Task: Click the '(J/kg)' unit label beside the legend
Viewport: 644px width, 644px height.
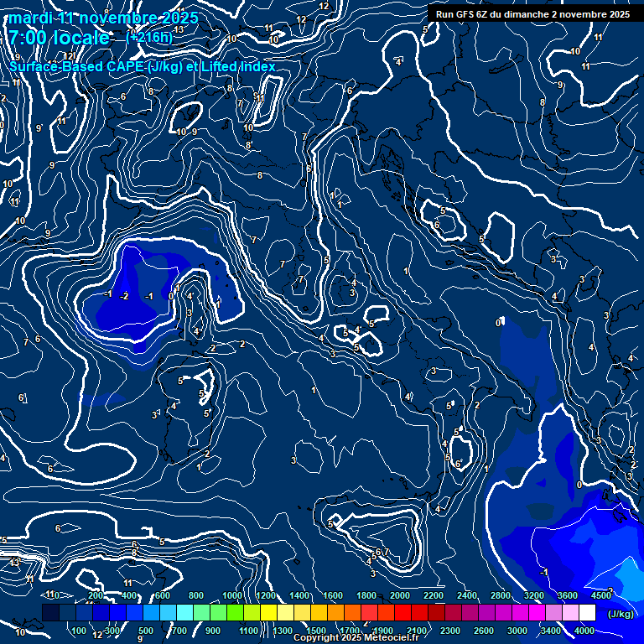Action: pyautogui.click(x=621, y=614)
